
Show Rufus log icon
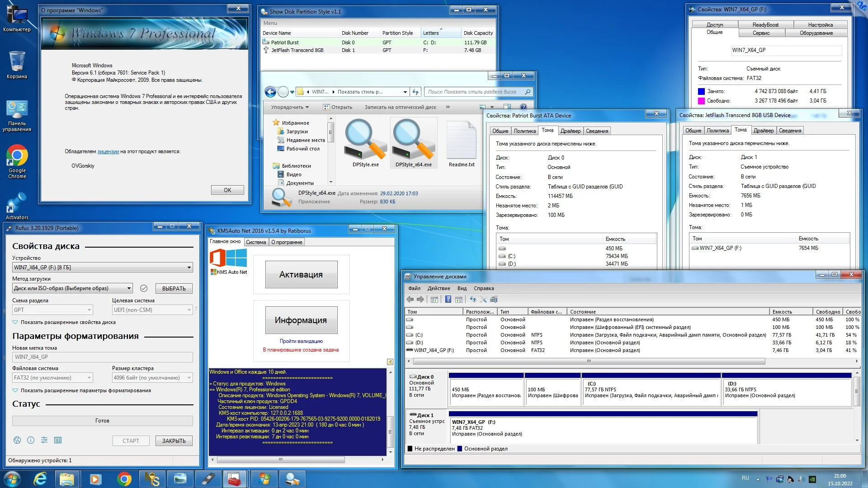point(58,440)
